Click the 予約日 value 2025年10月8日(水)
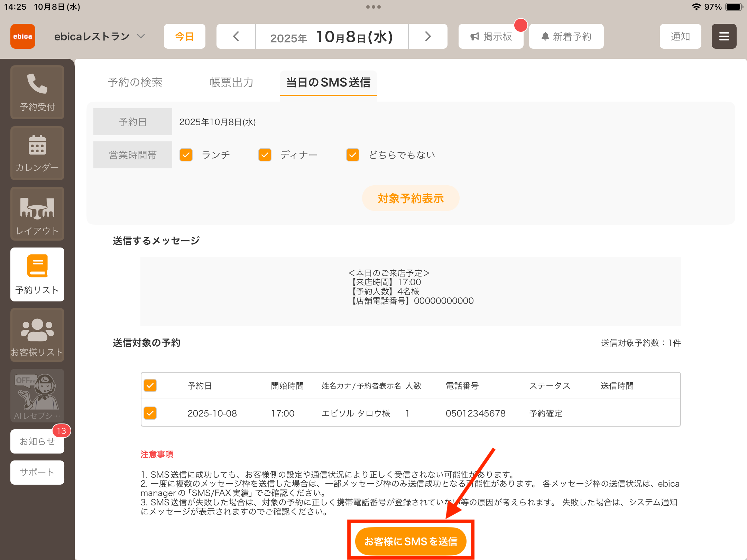Screen dimensions: 747x560 click(218, 122)
